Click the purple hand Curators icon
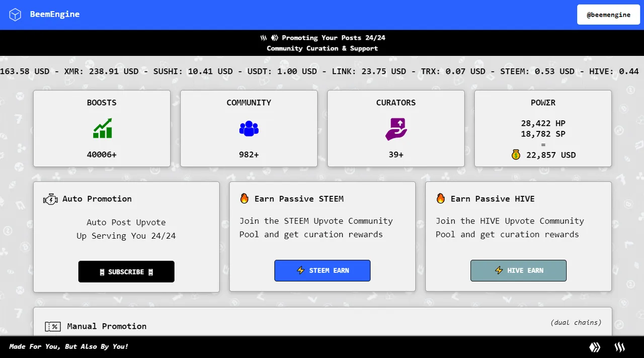Viewport: 644px width, 358px height. click(396, 129)
